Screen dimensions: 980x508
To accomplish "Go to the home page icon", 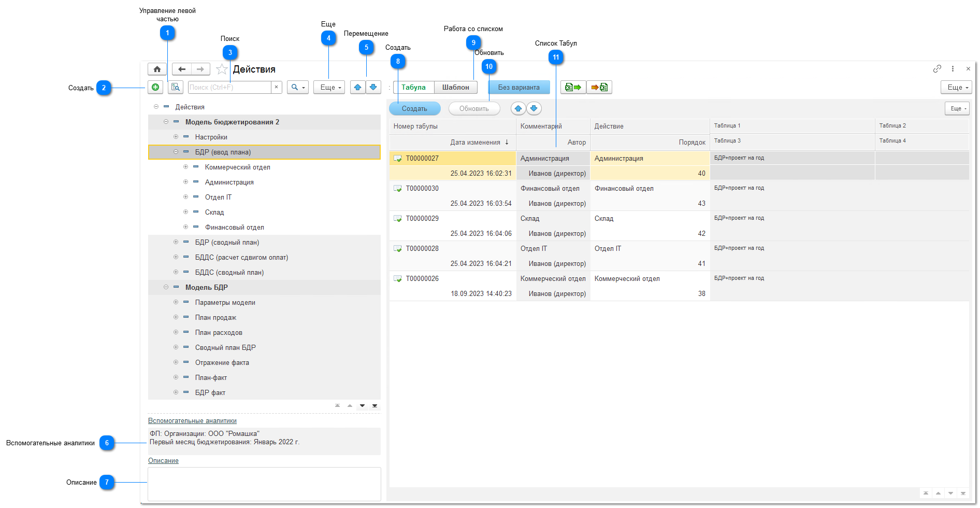I will [157, 69].
